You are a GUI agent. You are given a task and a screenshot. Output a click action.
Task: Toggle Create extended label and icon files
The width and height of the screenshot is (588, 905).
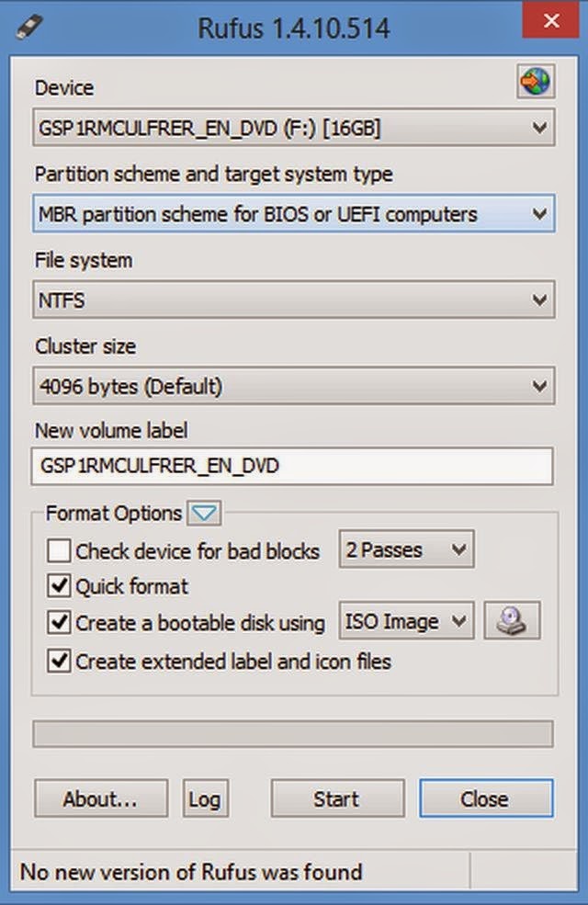60,661
